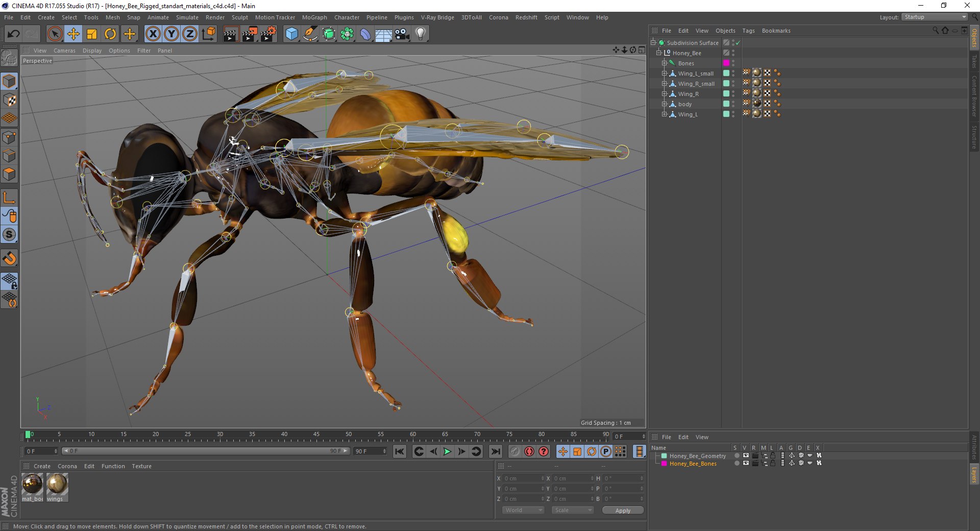The height and width of the screenshot is (531, 980).
Task: Open the MoGraph menu
Action: (314, 17)
